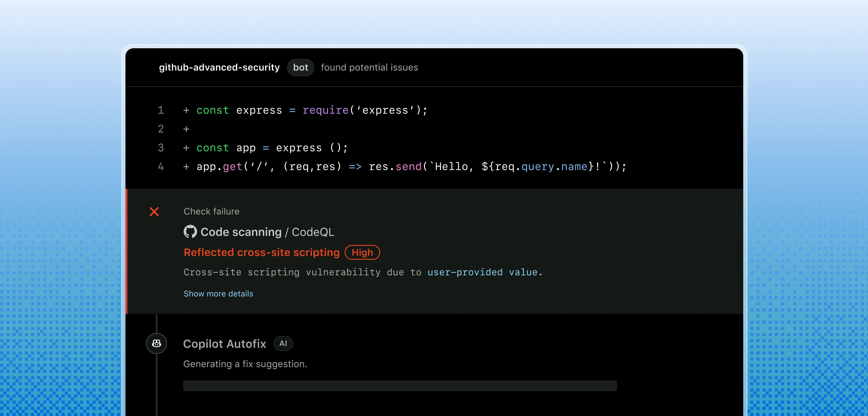Click the github-advanced-security username
The width and height of the screenshot is (868, 416).
219,67
